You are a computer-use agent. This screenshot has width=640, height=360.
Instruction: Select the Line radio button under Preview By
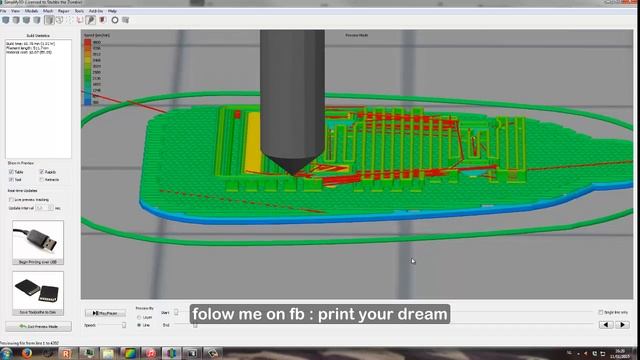coord(139,325)
